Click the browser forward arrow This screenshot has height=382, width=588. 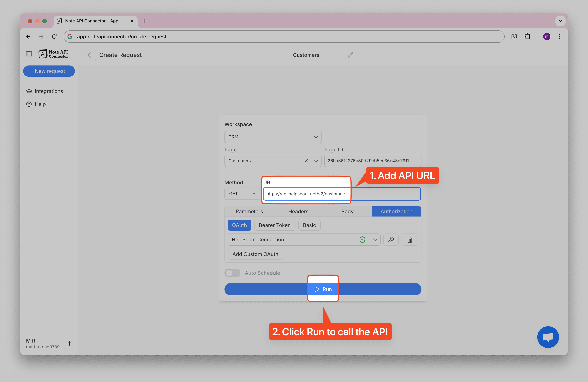[x=41, y=37]
